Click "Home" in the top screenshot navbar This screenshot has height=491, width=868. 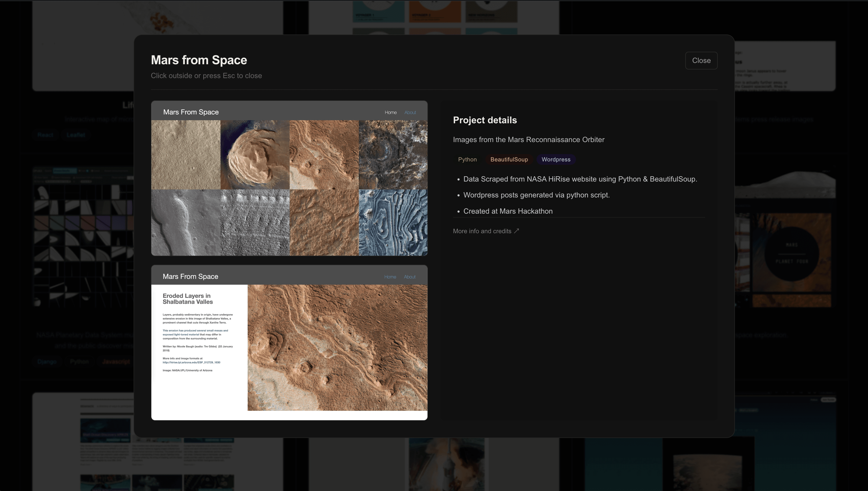click(x=390, y=112)
